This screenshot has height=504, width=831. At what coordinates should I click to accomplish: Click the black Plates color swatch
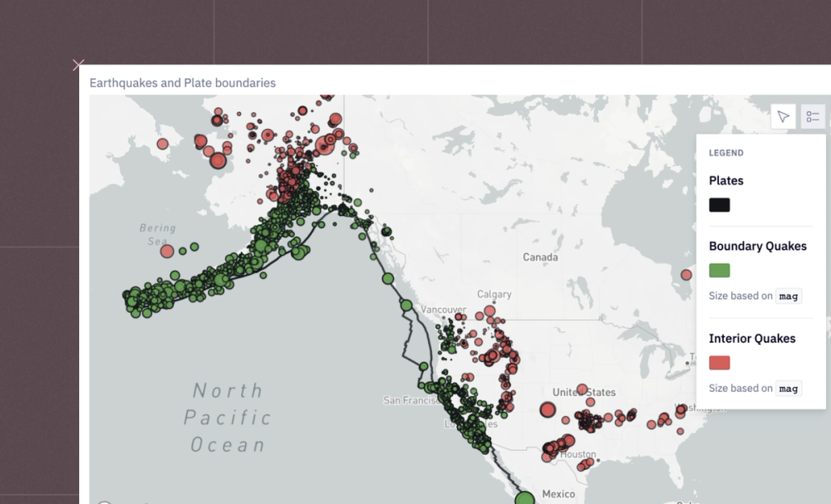[x=719, y=204]
